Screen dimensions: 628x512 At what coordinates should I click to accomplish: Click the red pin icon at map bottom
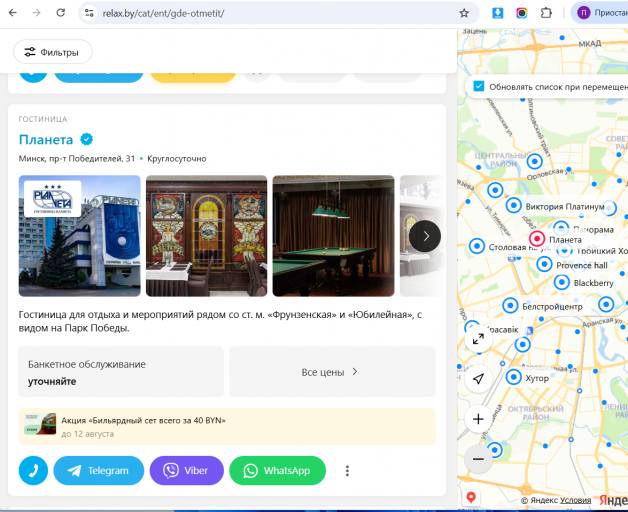[x=471, y=497]
